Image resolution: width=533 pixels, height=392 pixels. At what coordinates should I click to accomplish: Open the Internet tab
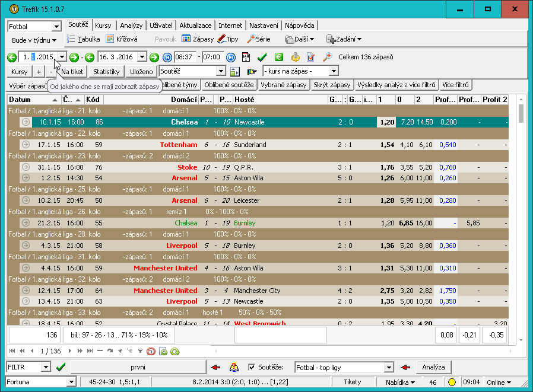tap(230, 26)
